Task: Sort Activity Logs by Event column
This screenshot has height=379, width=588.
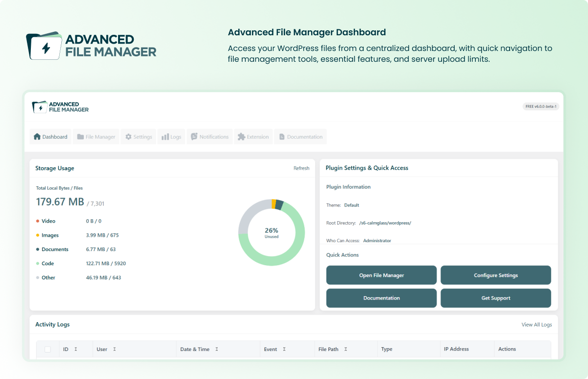Action: (x=284, y=349)
